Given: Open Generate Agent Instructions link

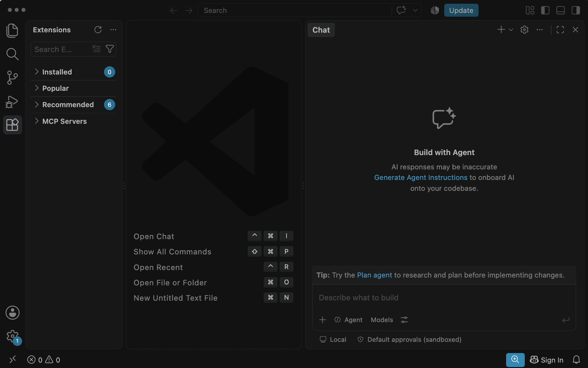Looking at the screenshot, I should (x=421, y=178).
